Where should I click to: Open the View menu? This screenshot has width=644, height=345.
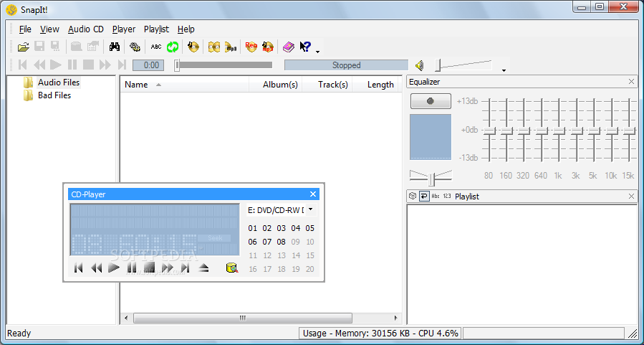pyautogui.click(x=49, y=29)
